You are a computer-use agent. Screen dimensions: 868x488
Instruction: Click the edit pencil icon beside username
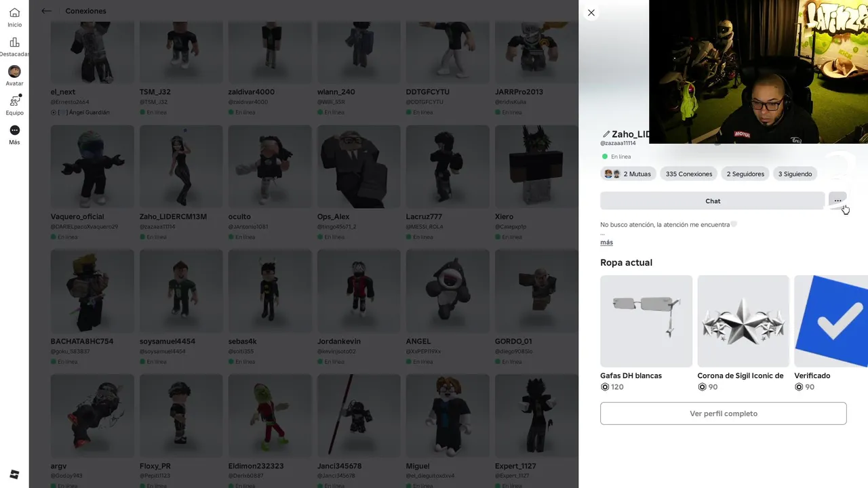tap(606, 134)
